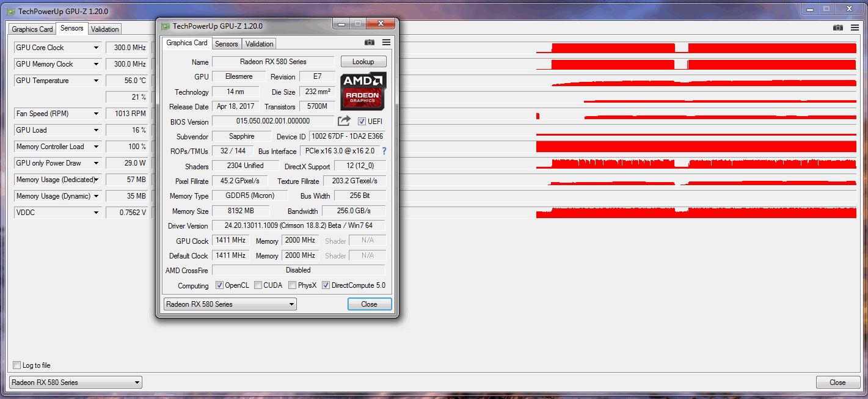868x399 pixels.
Task: Click the AMD CrossFire Disabled field
Action: 299,270
